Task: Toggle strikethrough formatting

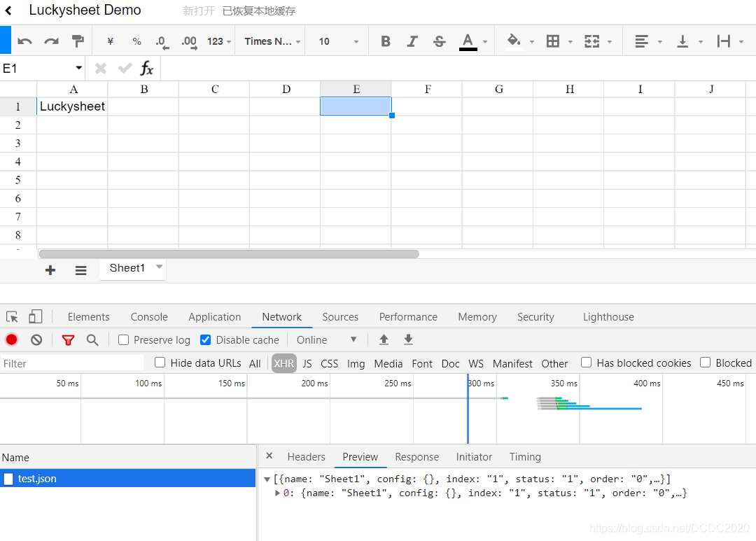Action: [x=439, y=41]
